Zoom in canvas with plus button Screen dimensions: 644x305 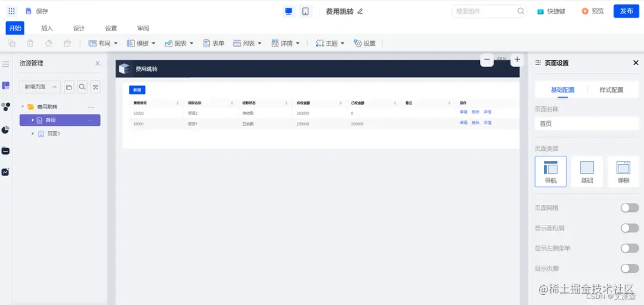[517, 60]
